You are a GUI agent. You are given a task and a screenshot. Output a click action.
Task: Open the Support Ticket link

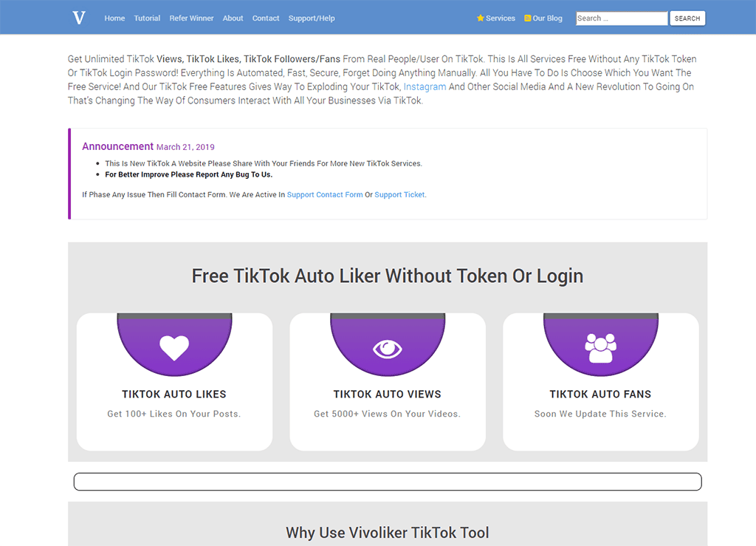[x=399, y=195]
